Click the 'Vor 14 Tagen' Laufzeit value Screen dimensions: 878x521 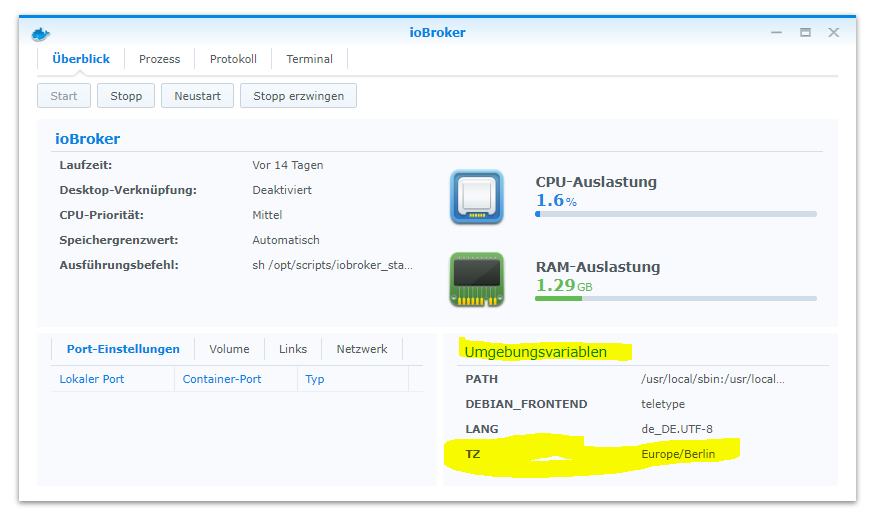point(288,165)
